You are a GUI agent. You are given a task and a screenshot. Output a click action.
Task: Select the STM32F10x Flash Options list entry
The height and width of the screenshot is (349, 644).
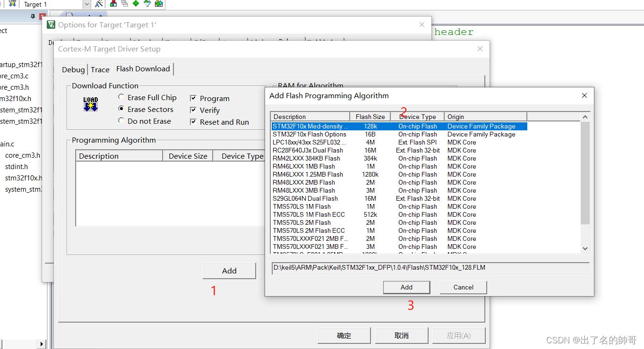[309, 134]
